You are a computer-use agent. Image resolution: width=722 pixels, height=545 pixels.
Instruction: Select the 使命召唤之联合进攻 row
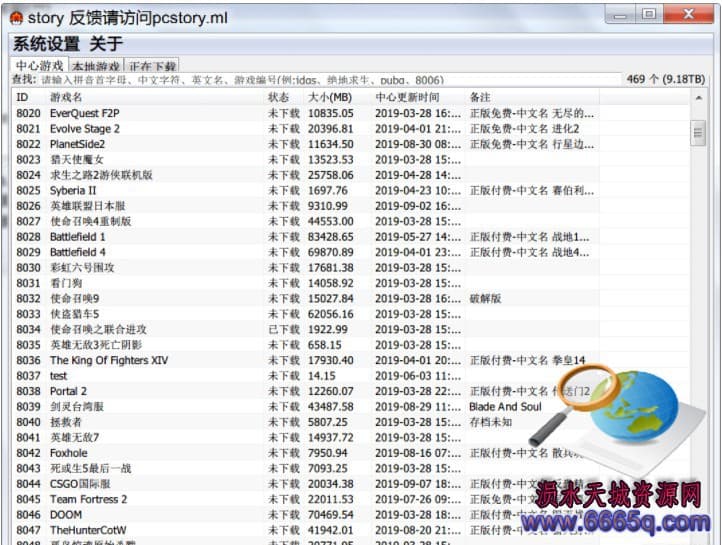352,329
